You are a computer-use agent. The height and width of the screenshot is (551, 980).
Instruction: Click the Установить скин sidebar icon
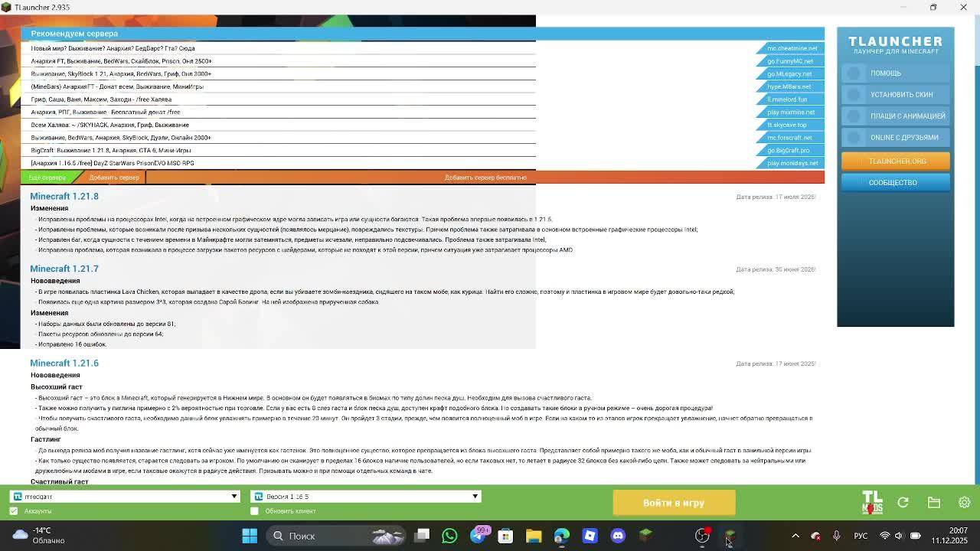[x=854, y=95]
